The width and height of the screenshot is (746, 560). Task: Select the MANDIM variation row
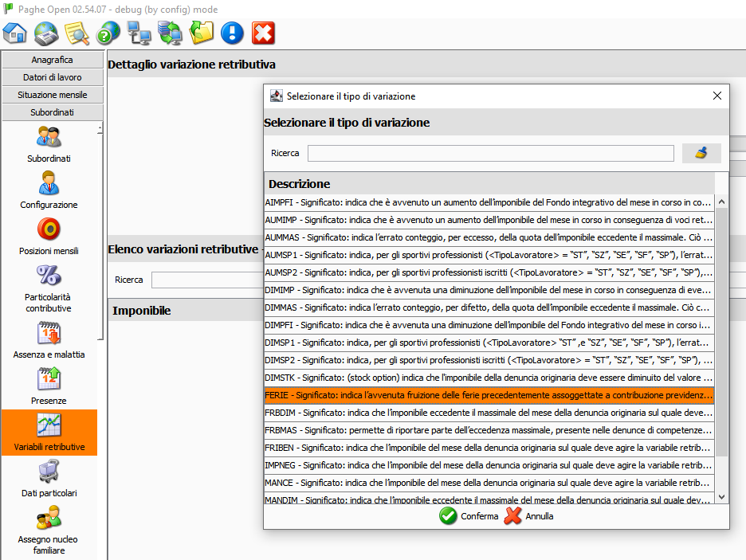(x=489, y=499)
